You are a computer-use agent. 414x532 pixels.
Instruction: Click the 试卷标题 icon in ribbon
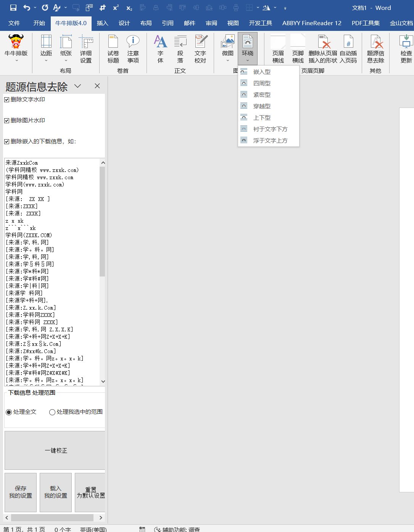pyautogui.click(x=113, y=49)
